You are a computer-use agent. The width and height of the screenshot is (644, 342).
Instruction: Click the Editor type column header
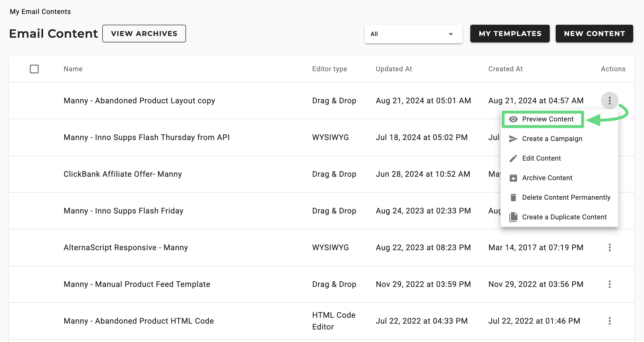(330, 69)
